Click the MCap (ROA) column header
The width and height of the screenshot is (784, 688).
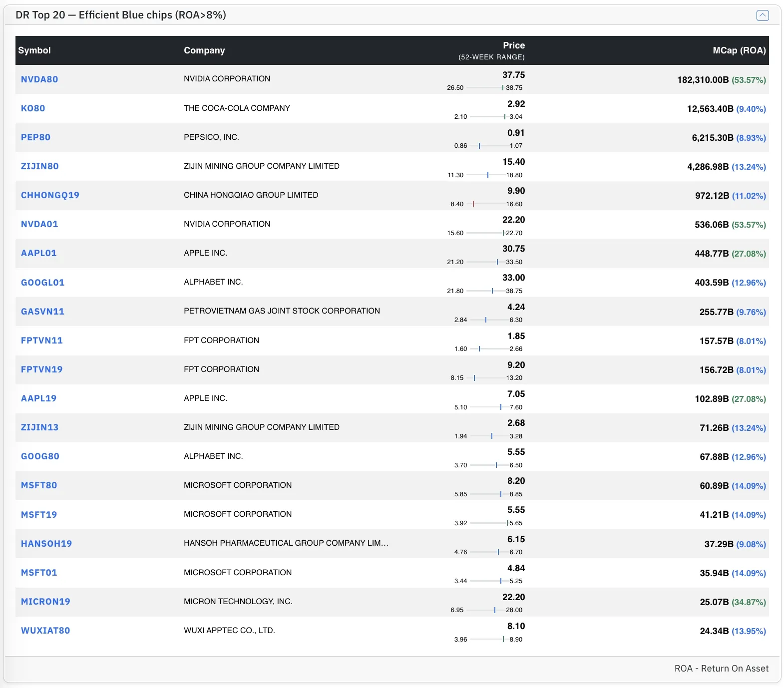pyautogui.click(x=739, y=50)
